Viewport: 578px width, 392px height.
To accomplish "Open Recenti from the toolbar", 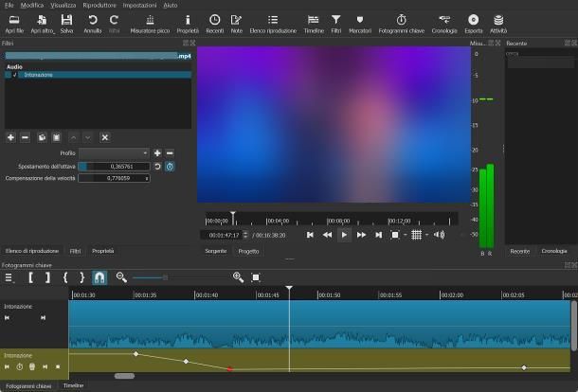I will 214,24.
